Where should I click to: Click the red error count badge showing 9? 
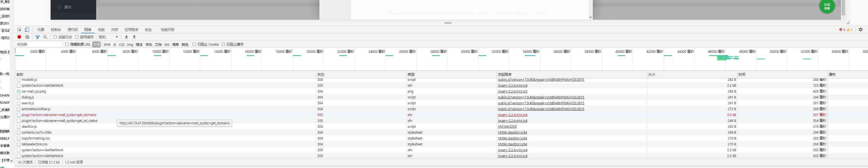[x=842, y=30]
